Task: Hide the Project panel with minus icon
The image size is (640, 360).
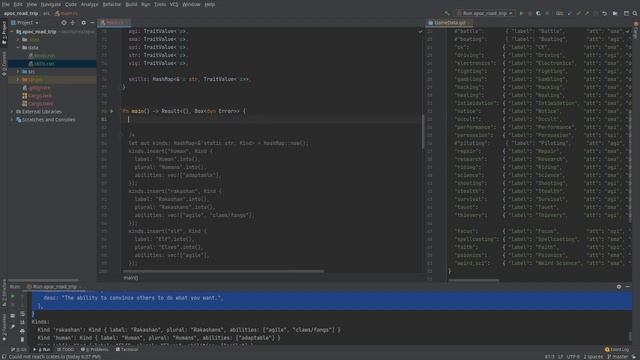Action: pyautogui.click(x=92, y=23)
